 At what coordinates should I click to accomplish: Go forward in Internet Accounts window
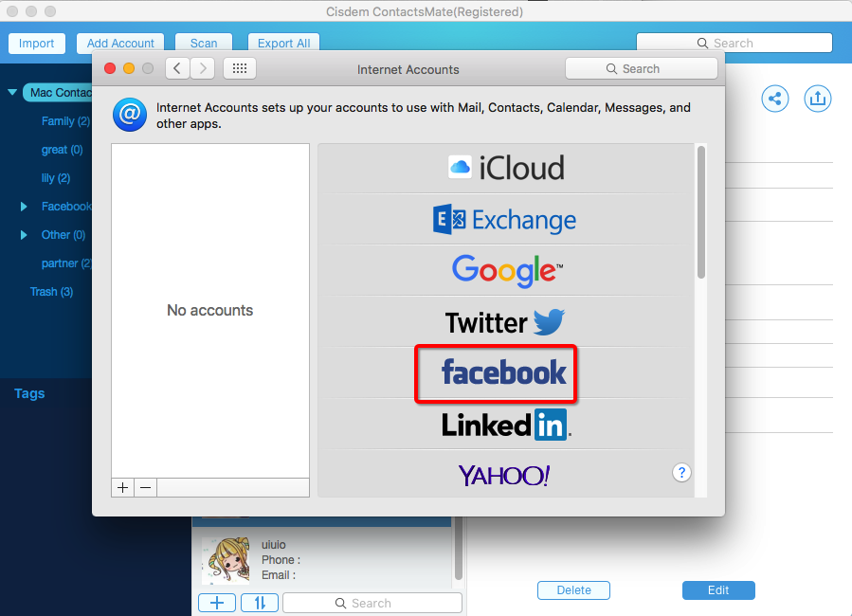[x=203, y=68]
